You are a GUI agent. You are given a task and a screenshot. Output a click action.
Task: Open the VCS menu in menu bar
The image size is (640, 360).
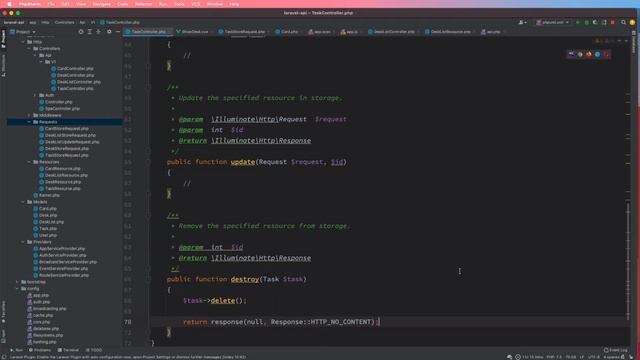point(196,4)
